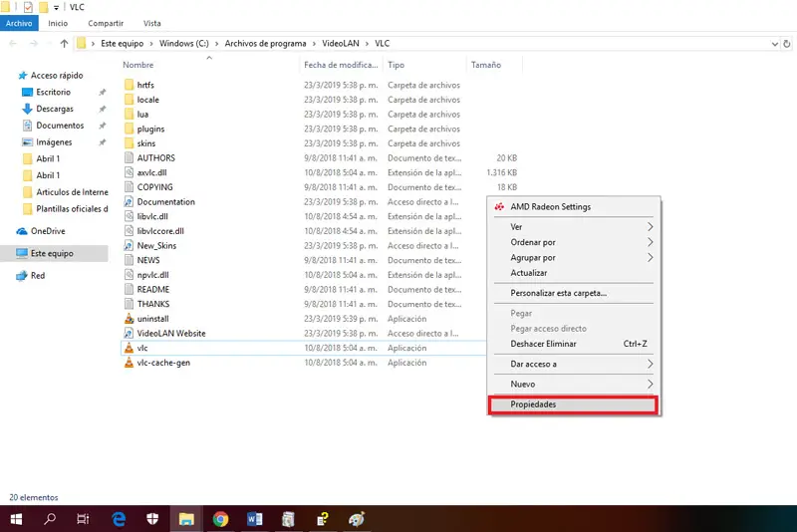Expand breadcrumb arrow after VideoLAN

(367, 44)
